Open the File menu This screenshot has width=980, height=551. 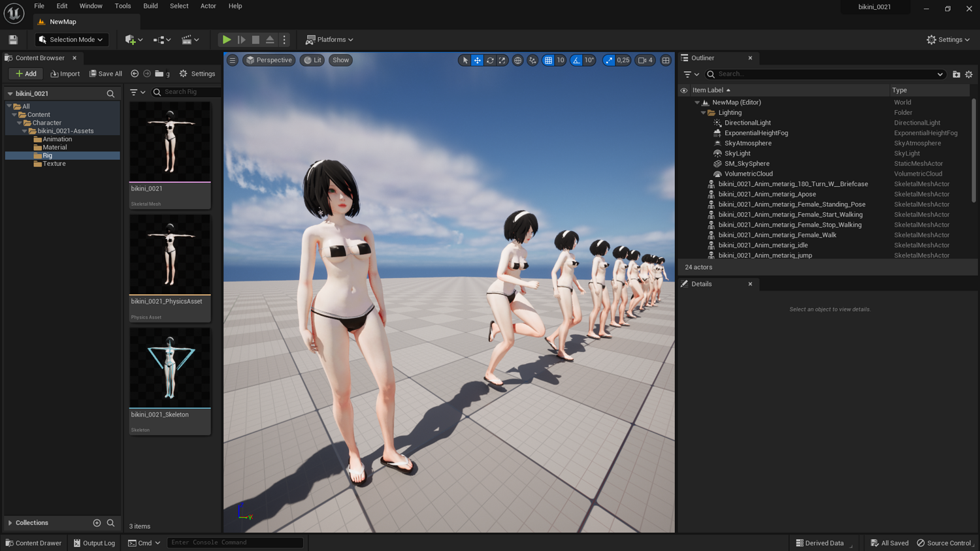(x=39, y=7)
